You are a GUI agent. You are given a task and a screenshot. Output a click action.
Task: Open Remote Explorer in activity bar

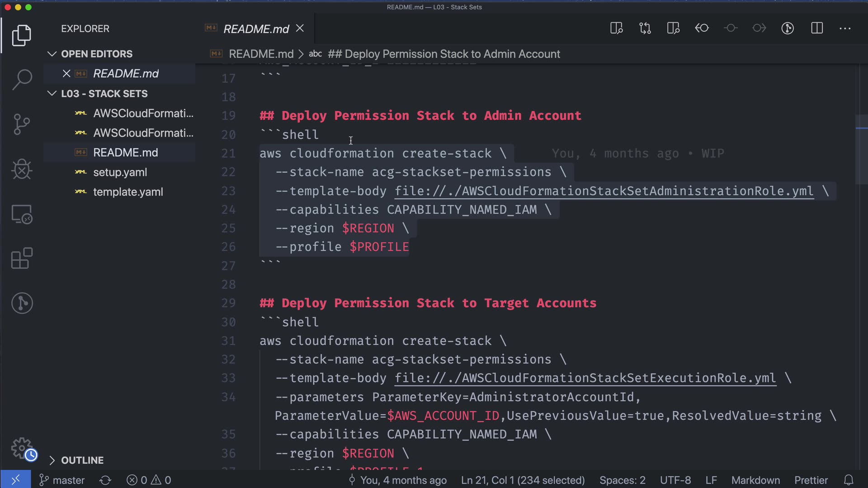[x=22, y=214]
